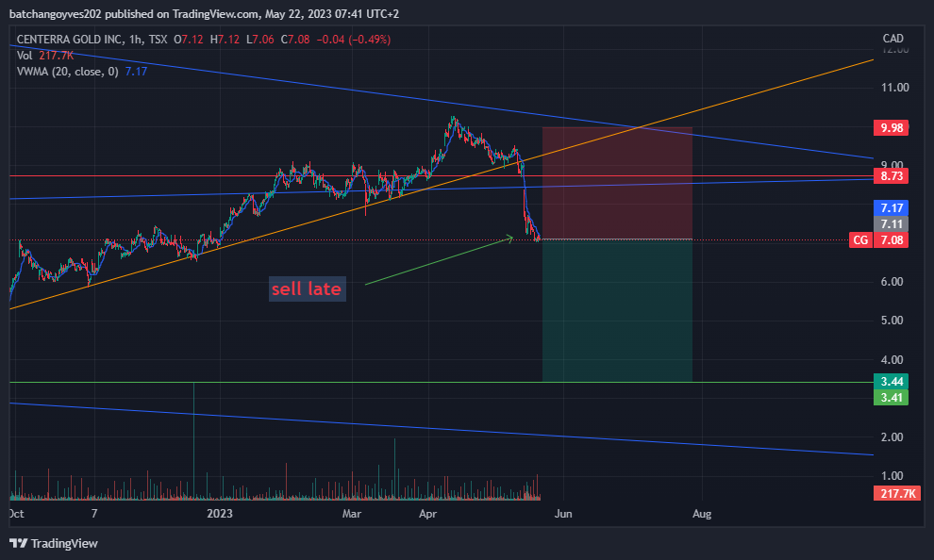Click the L7.06 low value in header
934x560 pixels.
pos(260,40)
